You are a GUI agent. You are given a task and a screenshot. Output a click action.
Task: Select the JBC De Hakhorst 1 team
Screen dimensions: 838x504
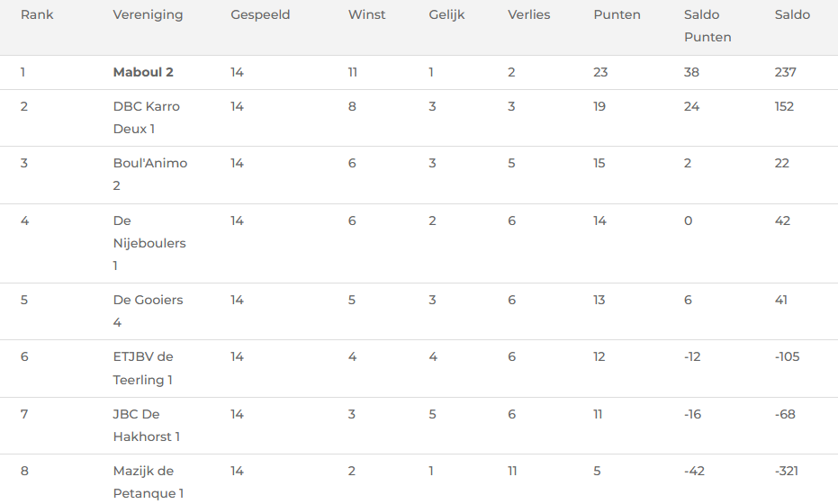click(147, 426)
